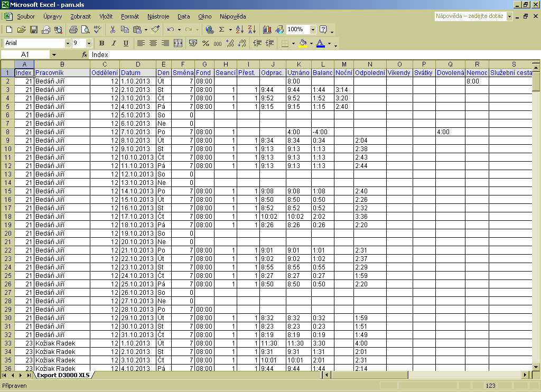Expand the borders style arrow
The width and height of the screenshot is (541, 392).
293,43
